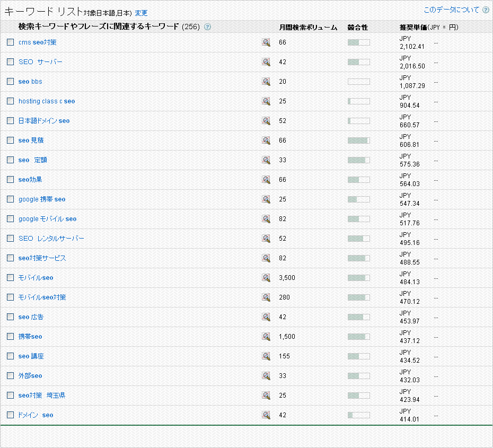
Task: Click the magnifier icon for cms seo対策
Action: [266, 42]
